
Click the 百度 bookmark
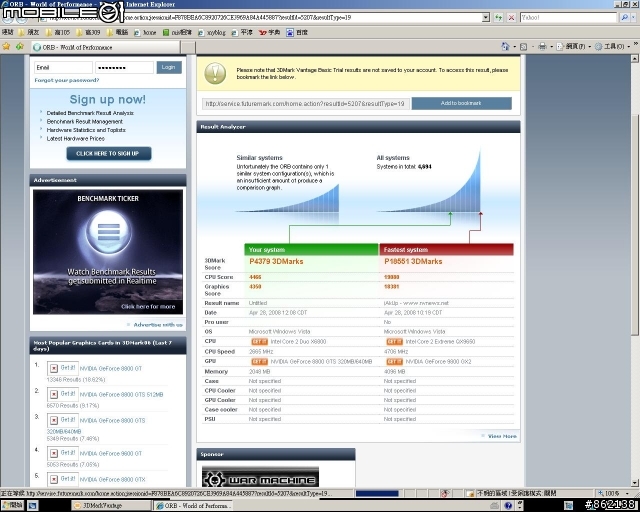point(297,32)
